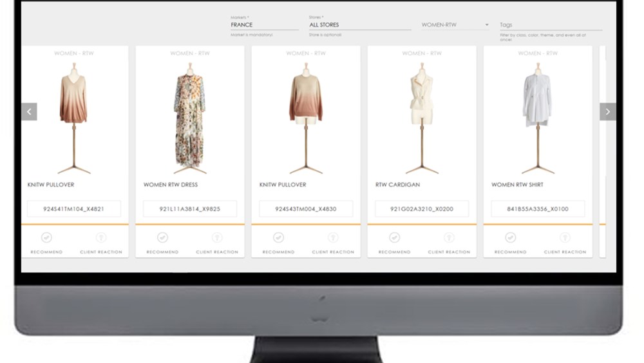The image size is (644, 363).
Task: Click the previous carousel arrow
Action: coord(29,112)
